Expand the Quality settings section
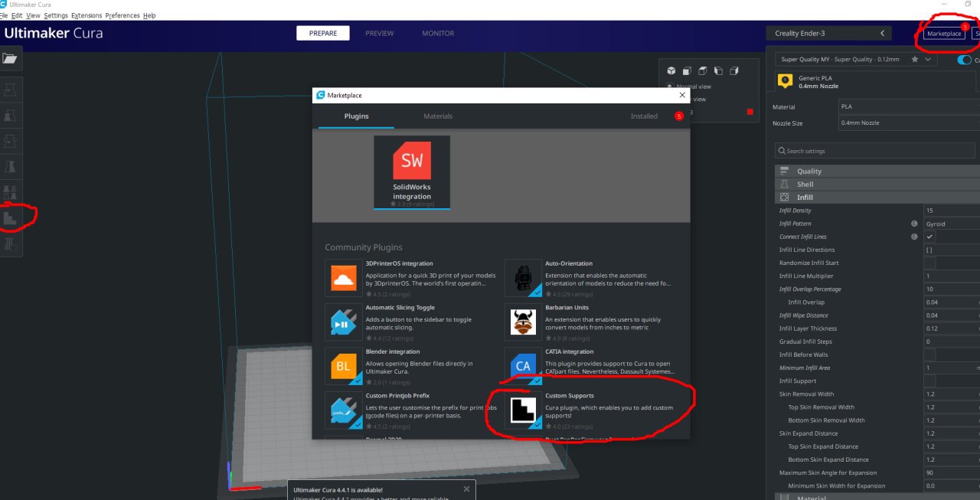 tap(877, 172)
